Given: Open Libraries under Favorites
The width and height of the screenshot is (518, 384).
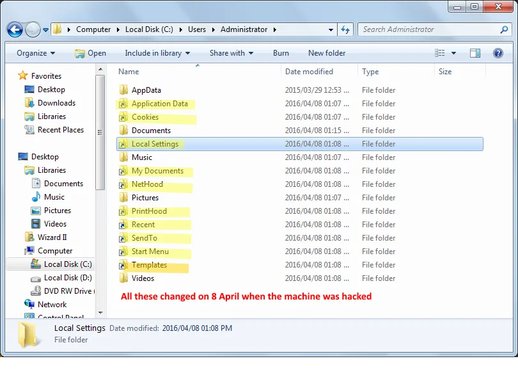Looking at the screenshot, I should (x=45, y=116).
